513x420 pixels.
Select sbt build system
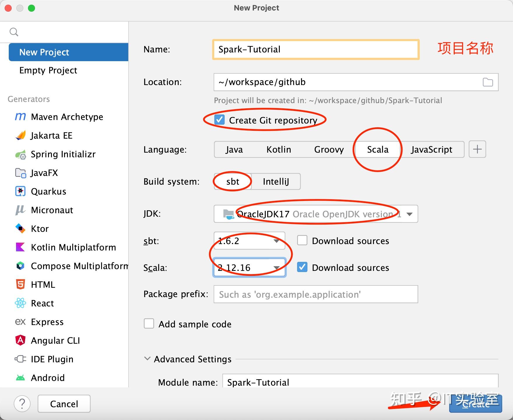[233, 181]
